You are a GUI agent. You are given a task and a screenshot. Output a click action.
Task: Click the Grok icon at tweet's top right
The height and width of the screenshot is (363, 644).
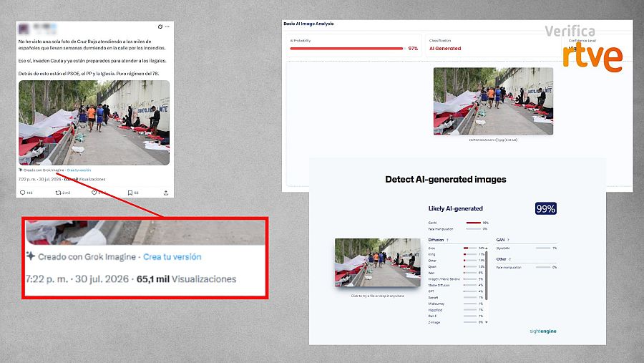click(160, 26)
